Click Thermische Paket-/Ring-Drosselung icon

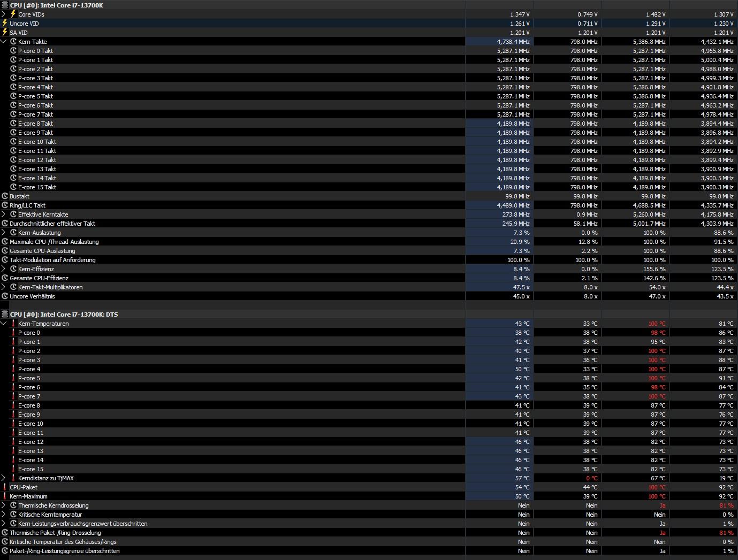tap(5, 533)
